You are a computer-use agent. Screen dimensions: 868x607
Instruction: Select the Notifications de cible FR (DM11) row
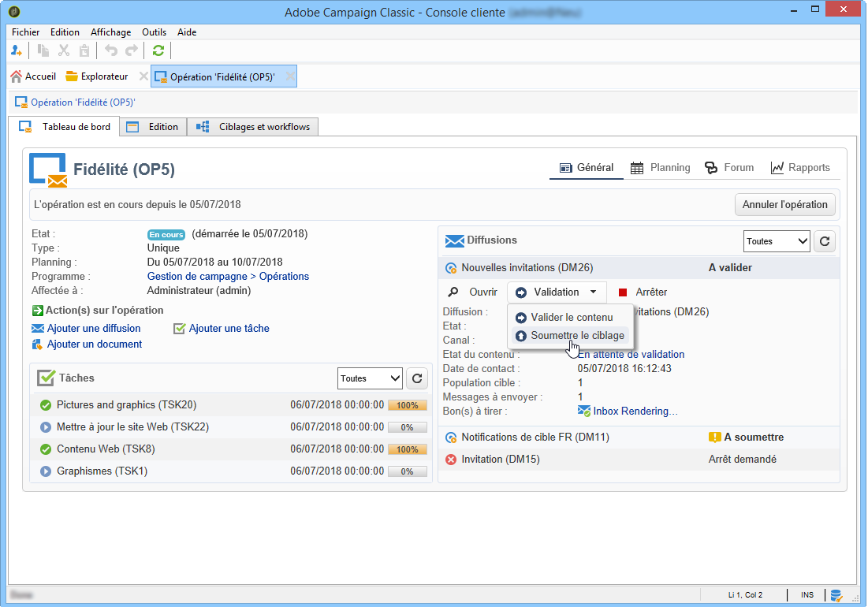pos(639,438)
